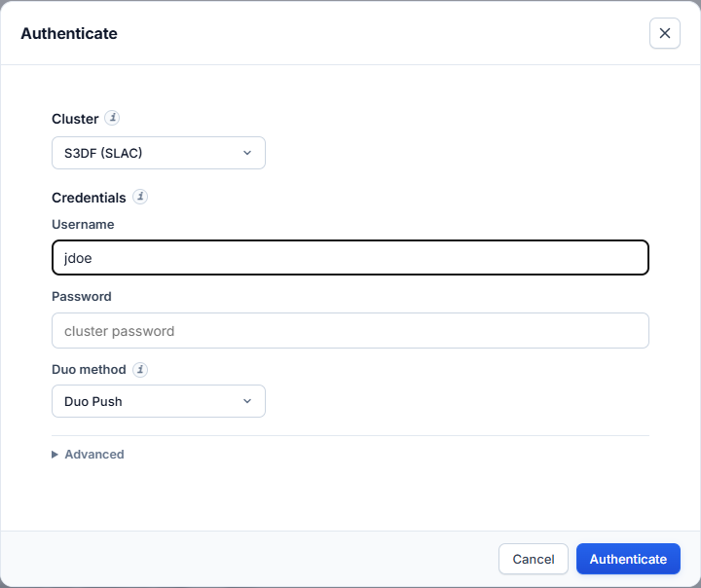Image resolution: width=701 pixels, height=588 pixels.
Task: Focus the Username field containing jdoe
Action: tap(350, 258)
